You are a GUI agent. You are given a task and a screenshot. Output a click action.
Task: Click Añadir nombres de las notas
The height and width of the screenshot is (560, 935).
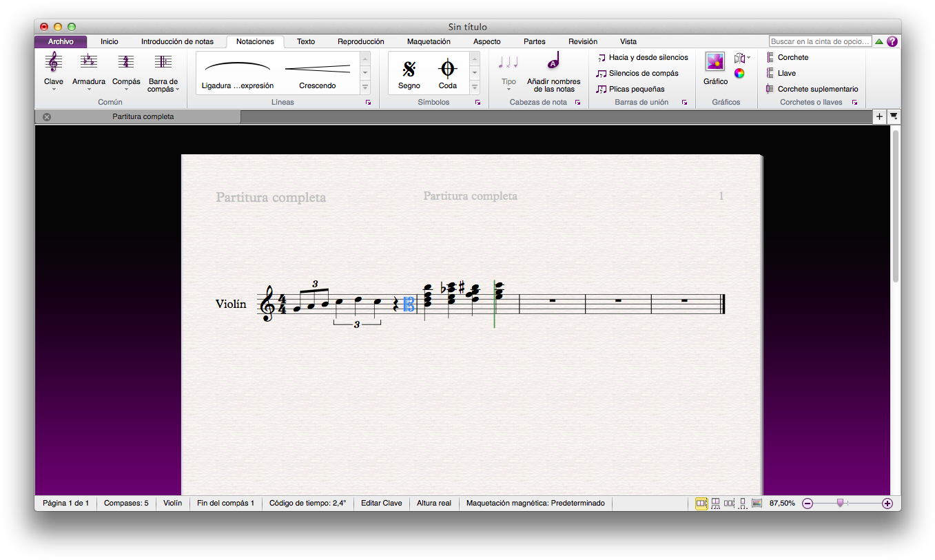pos(553,72)
